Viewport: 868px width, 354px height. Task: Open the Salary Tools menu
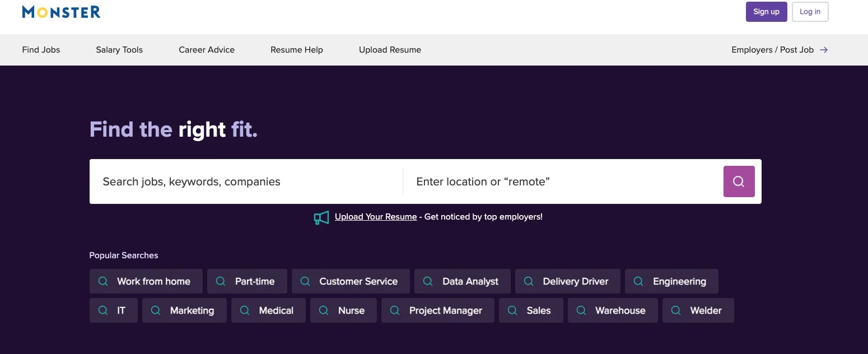click(119, 49)
